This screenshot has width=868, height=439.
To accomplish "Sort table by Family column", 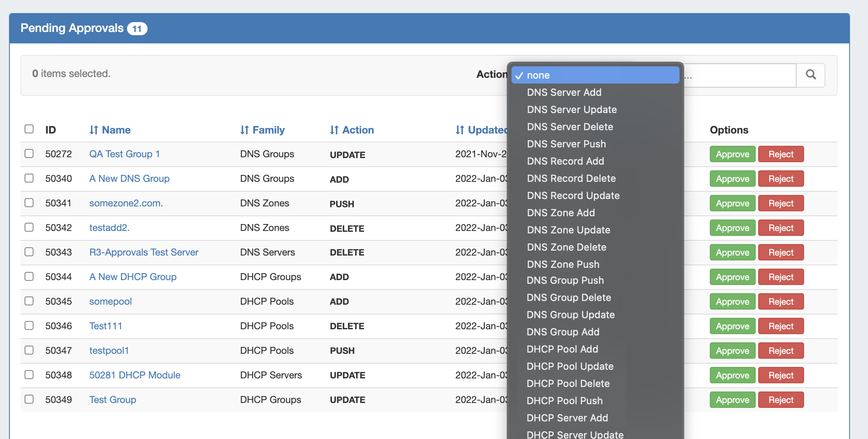I will (262, 130).
